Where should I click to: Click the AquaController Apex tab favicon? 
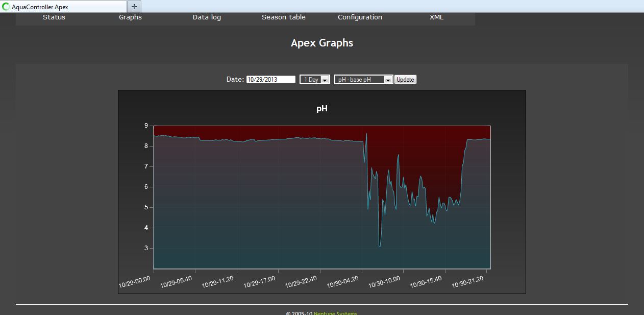pyautogui.click(x=6, y=7)
